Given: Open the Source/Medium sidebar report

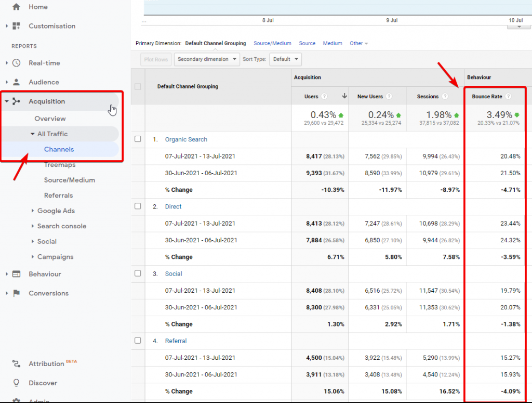Looking at the screenshot, I should tap(69, 180).
